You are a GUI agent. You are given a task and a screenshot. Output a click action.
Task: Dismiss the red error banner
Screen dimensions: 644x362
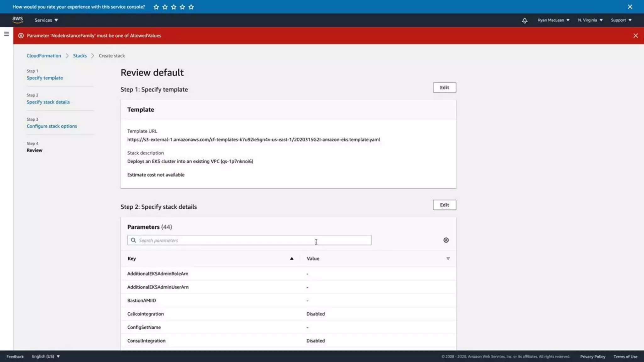click(x=636, y=36)
